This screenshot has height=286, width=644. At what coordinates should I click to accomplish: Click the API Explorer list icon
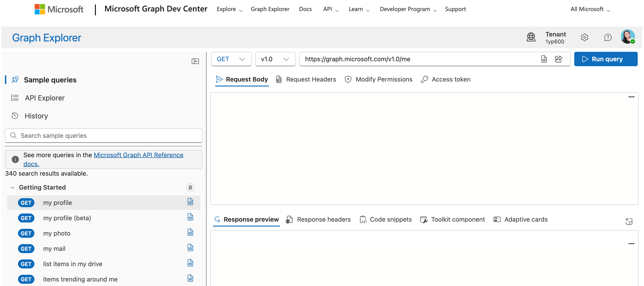pos(15,98)
